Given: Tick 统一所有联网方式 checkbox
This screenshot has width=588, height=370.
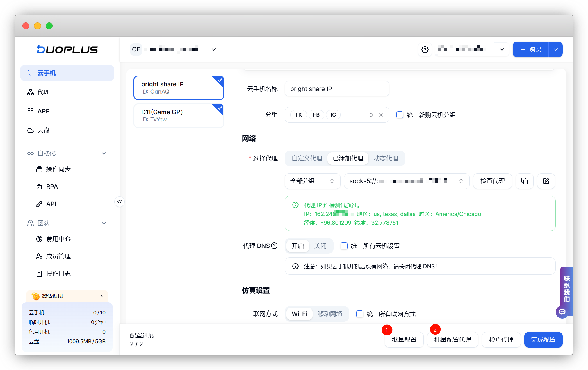Looking at the screenshot, I should pos(360,314).
